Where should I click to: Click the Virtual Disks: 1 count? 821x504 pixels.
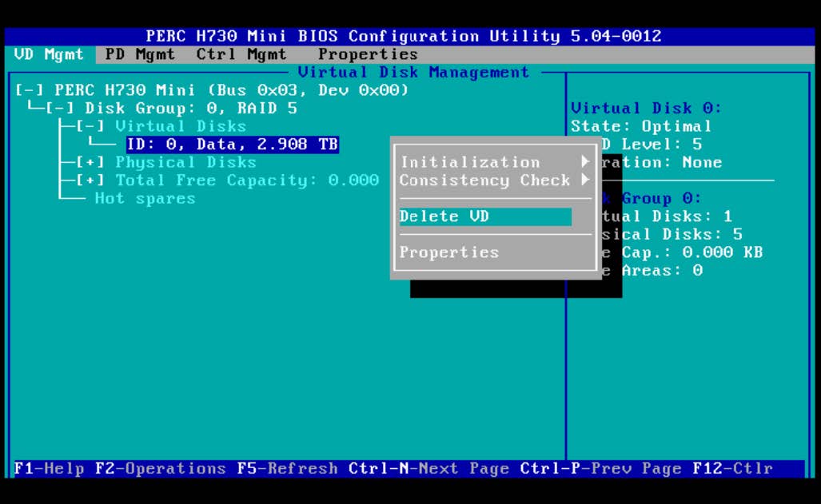667,216
